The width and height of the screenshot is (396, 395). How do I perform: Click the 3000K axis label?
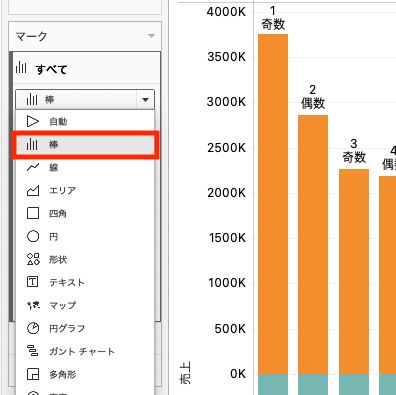pyautogui.click(x=226, y=102)
